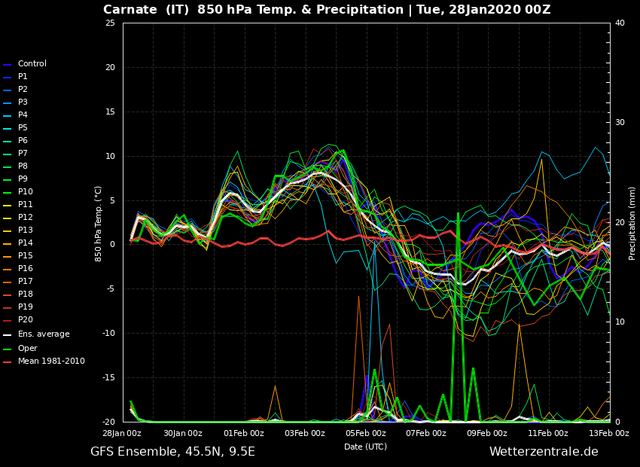Screen dimensions: 640x467
Task: Click the precipitation axis value '30'
Action: coord(620,122)
